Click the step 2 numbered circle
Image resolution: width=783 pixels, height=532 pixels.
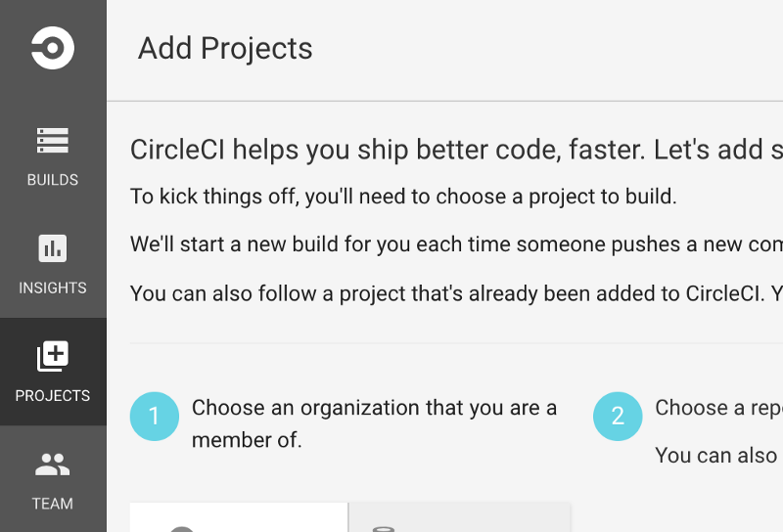[618, 417]
